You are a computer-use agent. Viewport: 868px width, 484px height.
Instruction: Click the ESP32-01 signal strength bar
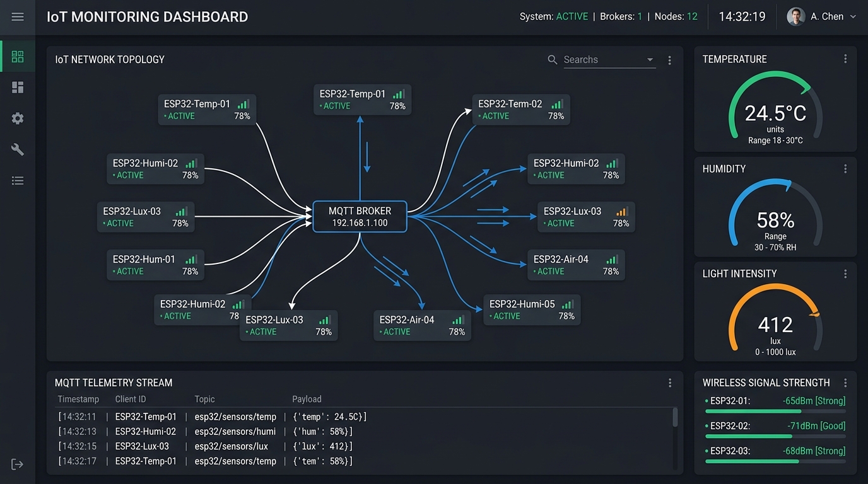(775, 411)
